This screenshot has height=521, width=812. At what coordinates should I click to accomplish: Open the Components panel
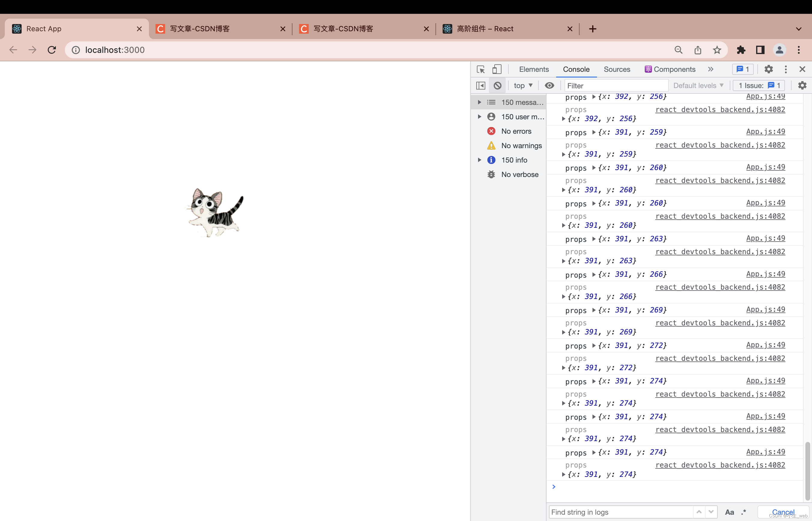click(674, 69)
